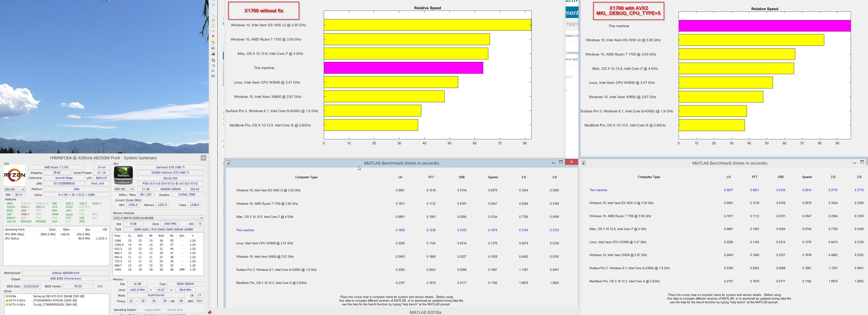Click the AMD Ryzen 7 1700 CPU name field
This screenshot has width=868, height=315.
point(56,167)
